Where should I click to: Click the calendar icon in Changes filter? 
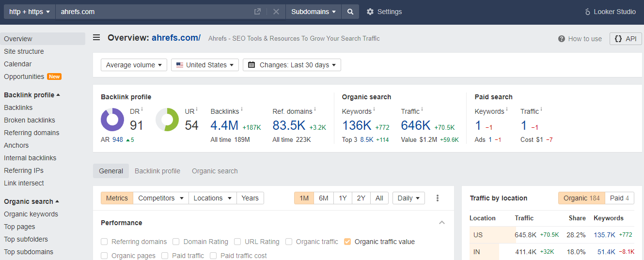tap(251, 65)
